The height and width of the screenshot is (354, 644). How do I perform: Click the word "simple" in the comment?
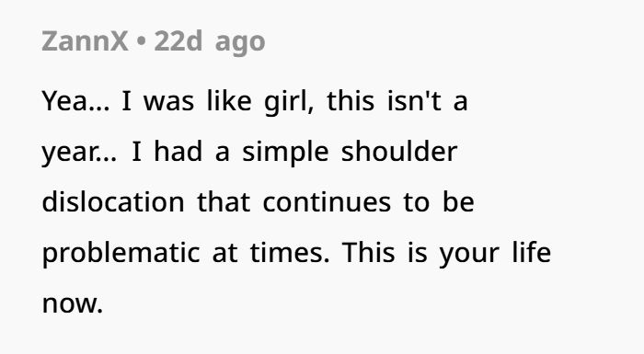pyautogui.click(x=285, y=153)
